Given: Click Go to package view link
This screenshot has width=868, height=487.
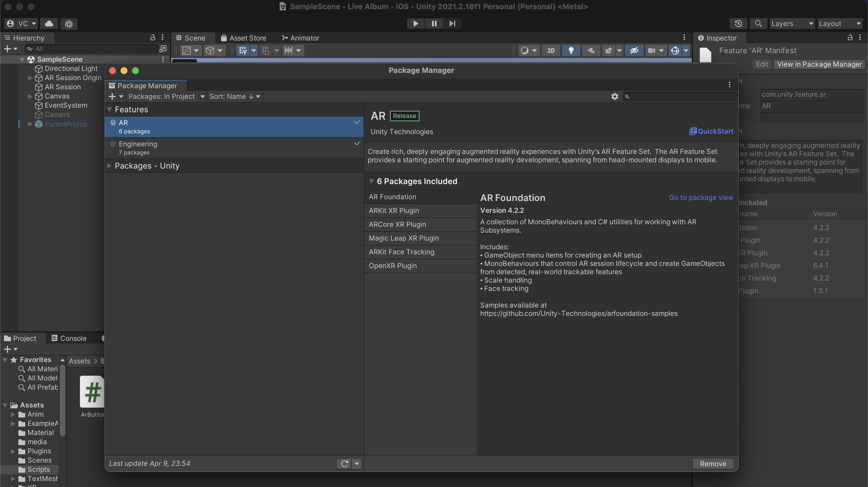Looking at the screenshot, I should [701, 198].
